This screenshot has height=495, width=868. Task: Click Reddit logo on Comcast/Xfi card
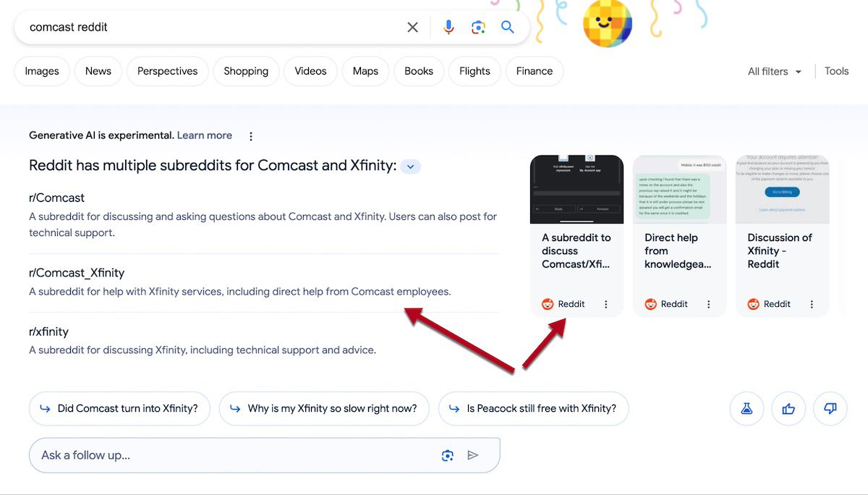coord(548,305)
